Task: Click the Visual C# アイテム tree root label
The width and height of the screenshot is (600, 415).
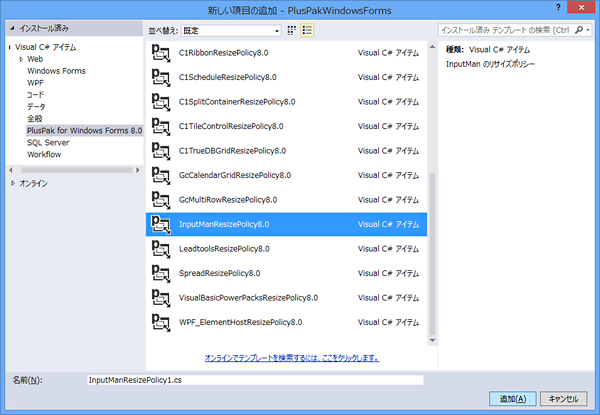Action: point(46,47)
